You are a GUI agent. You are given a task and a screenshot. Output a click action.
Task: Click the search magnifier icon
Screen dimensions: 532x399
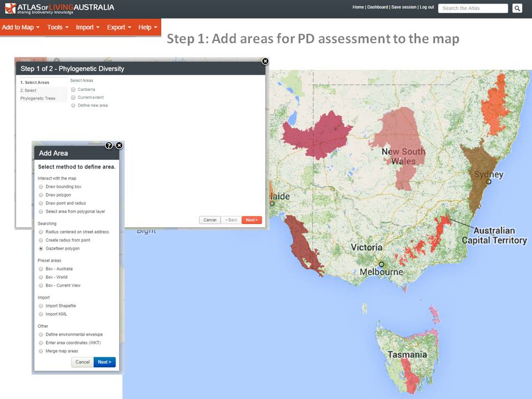pos(516,8)
